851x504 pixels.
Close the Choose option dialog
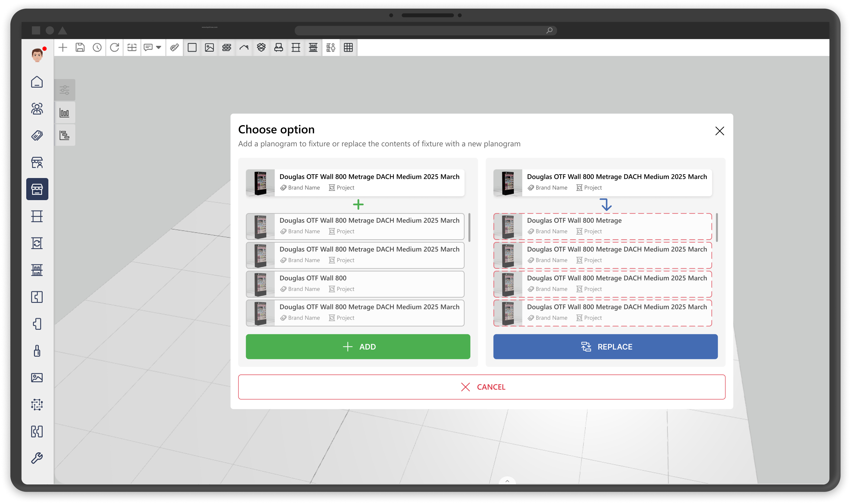click(720, 131)
